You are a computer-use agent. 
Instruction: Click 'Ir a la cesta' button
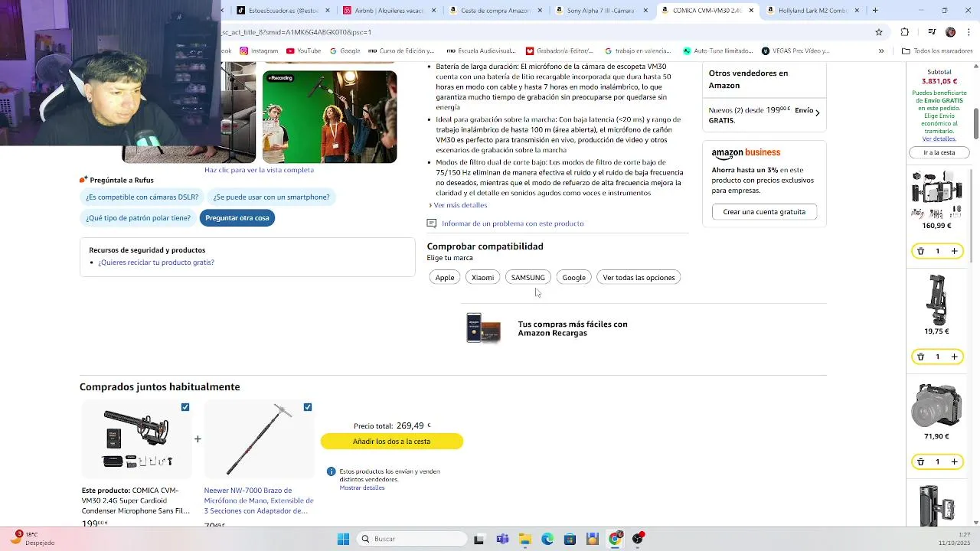939,152
